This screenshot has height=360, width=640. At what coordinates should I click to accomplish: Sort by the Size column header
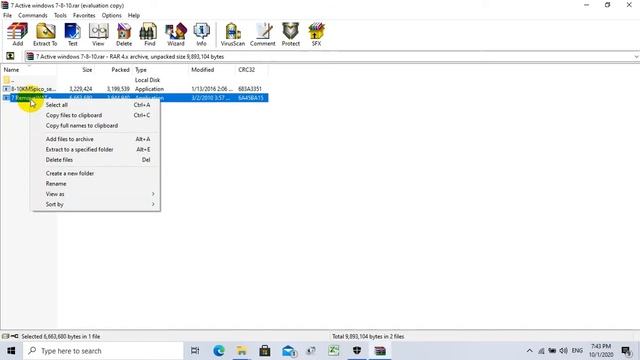pos(75,70)
